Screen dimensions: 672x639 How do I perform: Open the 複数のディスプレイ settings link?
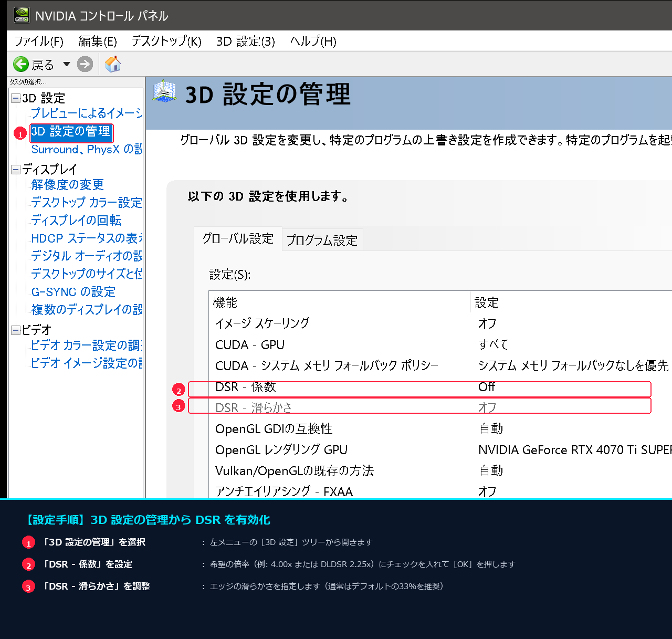click(x=87, y=310)
